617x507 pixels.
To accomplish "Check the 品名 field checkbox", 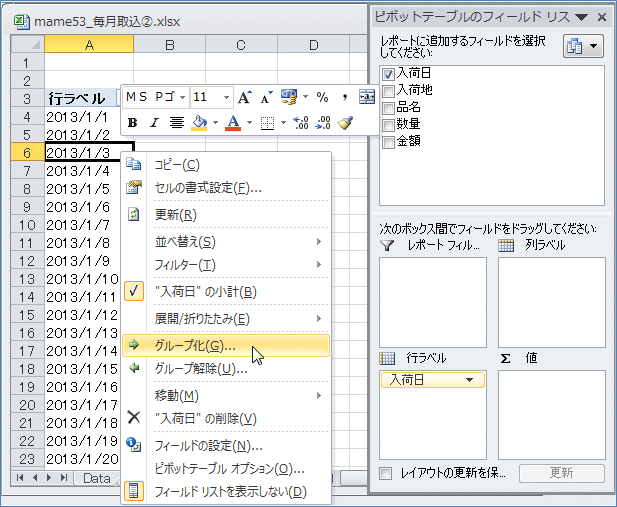I will 388,108.
